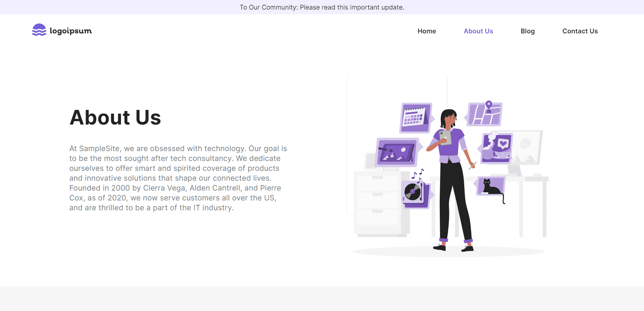
Task: Read the important update announcement banner
Action: (x=322, y=7)
